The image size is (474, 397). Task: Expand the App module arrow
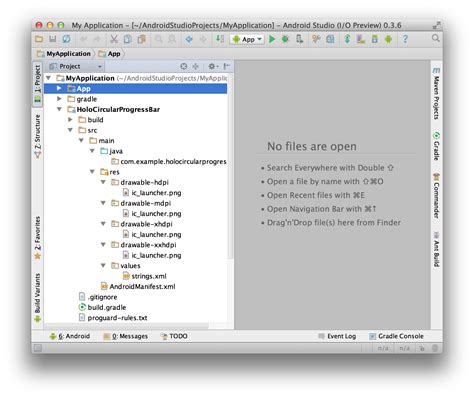click(x=59, y=88)
